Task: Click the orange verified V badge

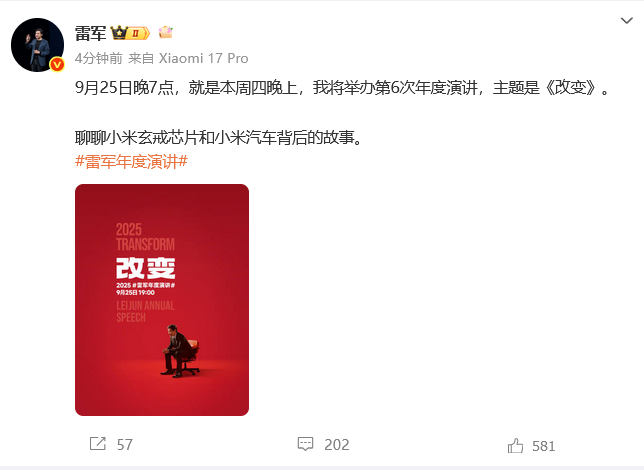Action: (x=57, y=65)
